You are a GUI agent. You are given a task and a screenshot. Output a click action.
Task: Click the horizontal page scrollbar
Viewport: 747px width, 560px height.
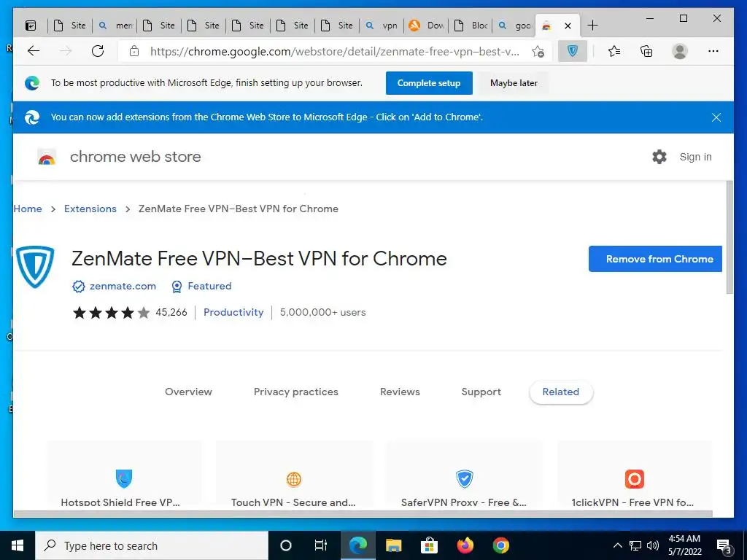pos(363,514)
